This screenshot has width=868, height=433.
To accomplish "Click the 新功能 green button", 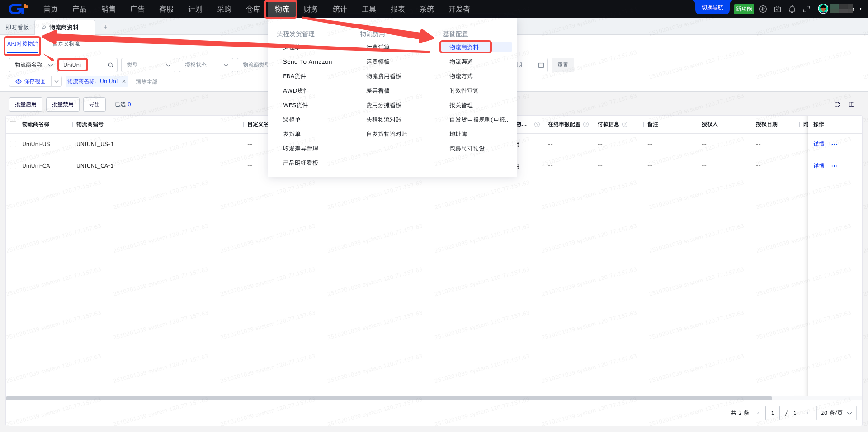I will tap(744, 9).
